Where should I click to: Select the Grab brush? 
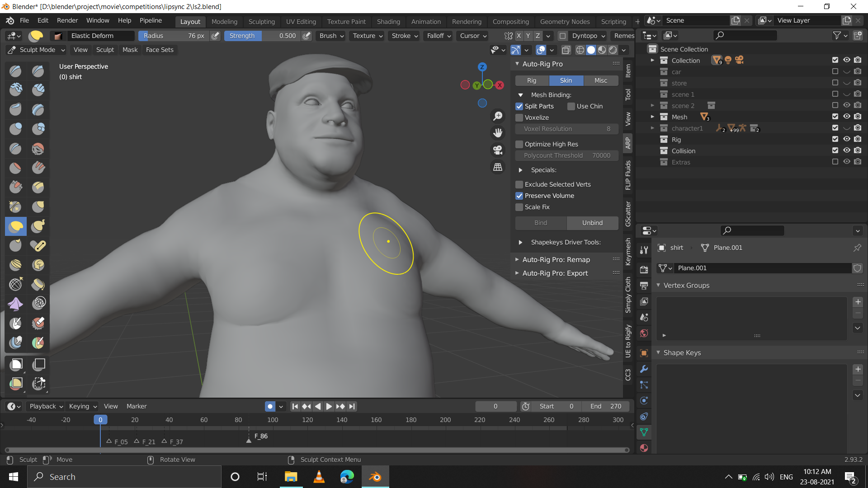coord(38,207)
